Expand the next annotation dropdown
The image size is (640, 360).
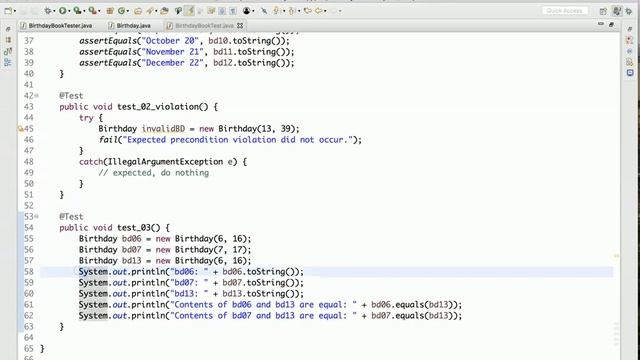pos(284,11)
